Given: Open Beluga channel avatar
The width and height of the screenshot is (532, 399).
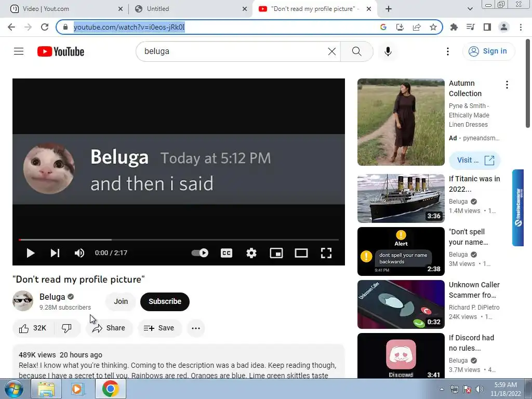Looking at the screenshot, I should click(x=23, y=301).
